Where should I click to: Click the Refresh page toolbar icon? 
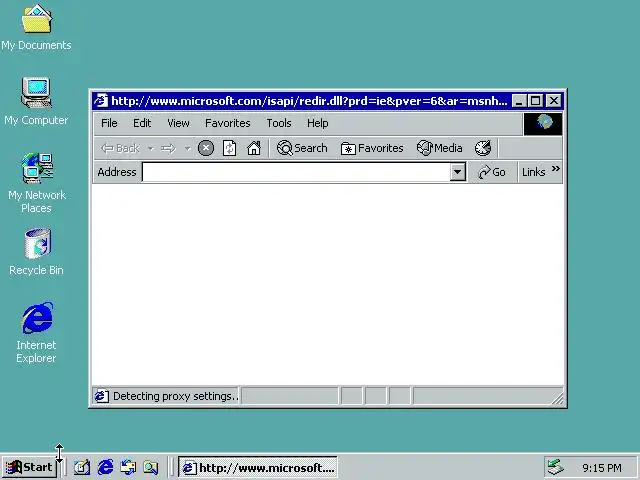[229, 148]
